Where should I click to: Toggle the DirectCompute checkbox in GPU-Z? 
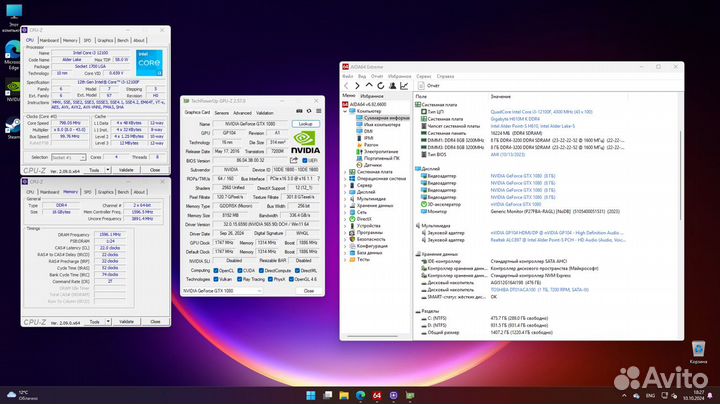coord(261,270)
